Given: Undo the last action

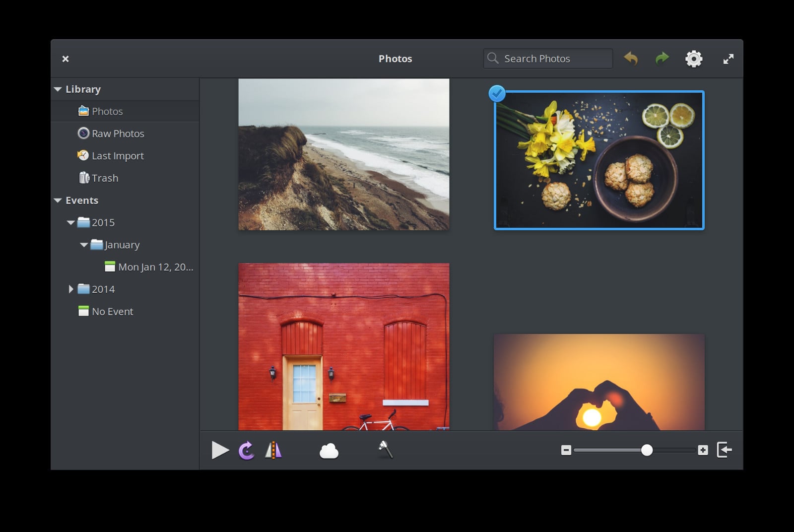Looking at the screenshot, I should tap(631, 58).
